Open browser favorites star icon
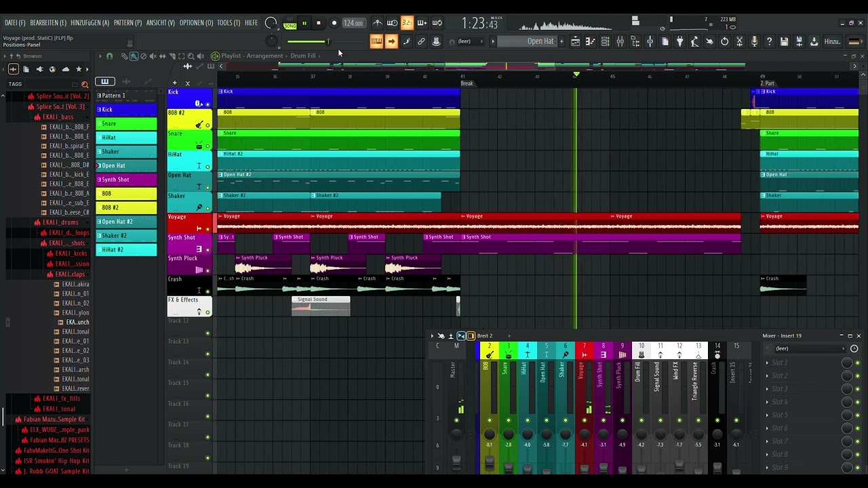Viewport: 868px width, 488px height. [x=79, y=69]
